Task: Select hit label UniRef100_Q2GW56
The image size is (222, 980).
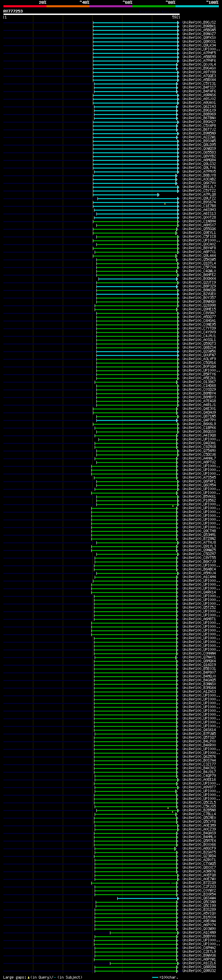Action: tap(199, 351)
